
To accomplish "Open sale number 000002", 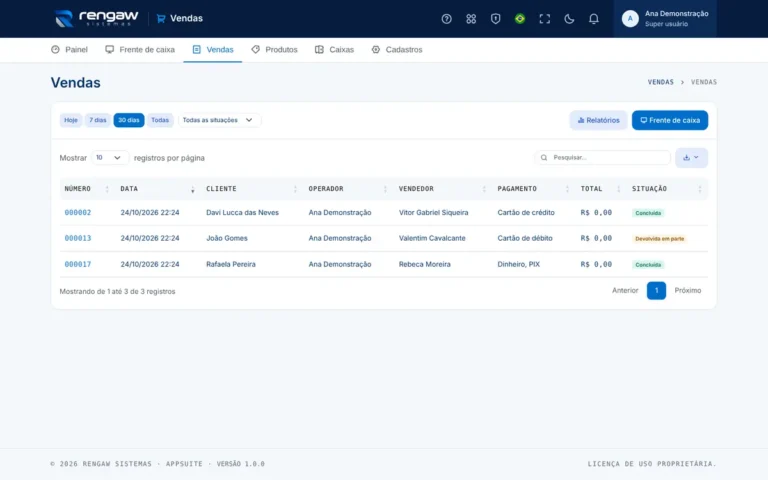I will (x=78, y=213).
